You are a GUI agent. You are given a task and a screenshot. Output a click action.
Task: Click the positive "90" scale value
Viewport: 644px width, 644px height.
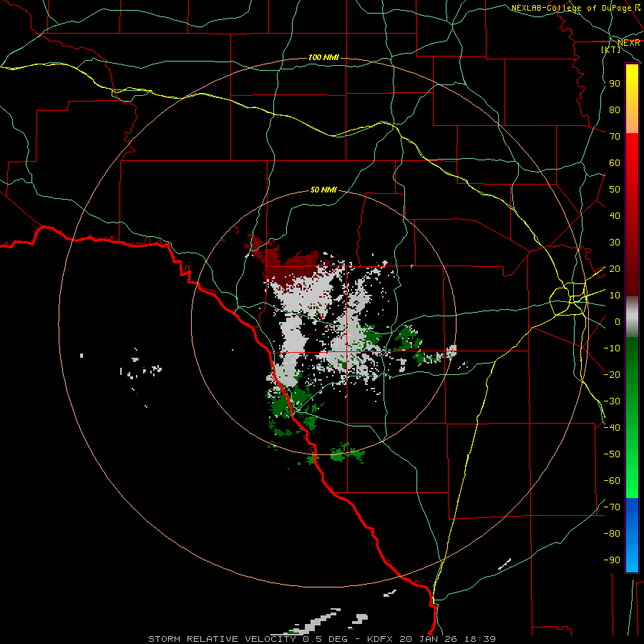(615, 84)
